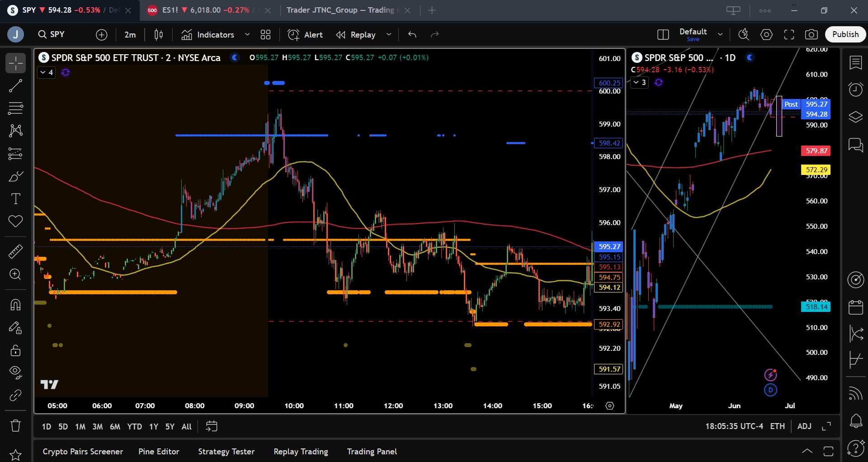Viewport: 868px width, 462px height.
Task: Remove drawings with the trash icon
Action: point(15,425)
